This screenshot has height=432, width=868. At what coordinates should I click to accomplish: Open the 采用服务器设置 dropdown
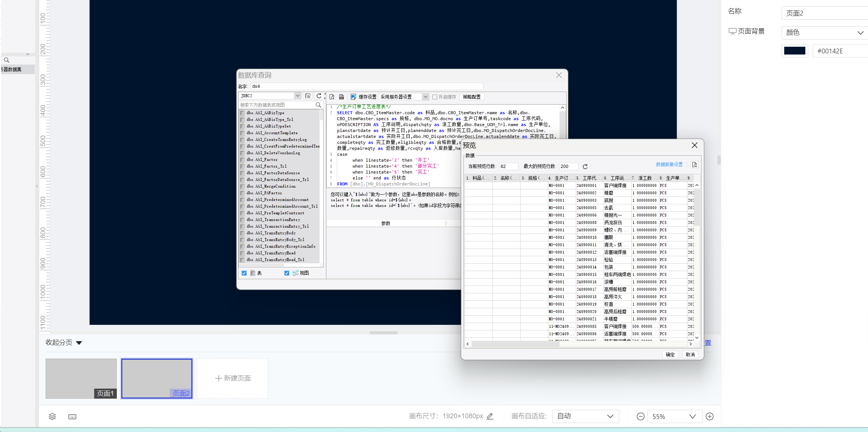click(425, 97)
